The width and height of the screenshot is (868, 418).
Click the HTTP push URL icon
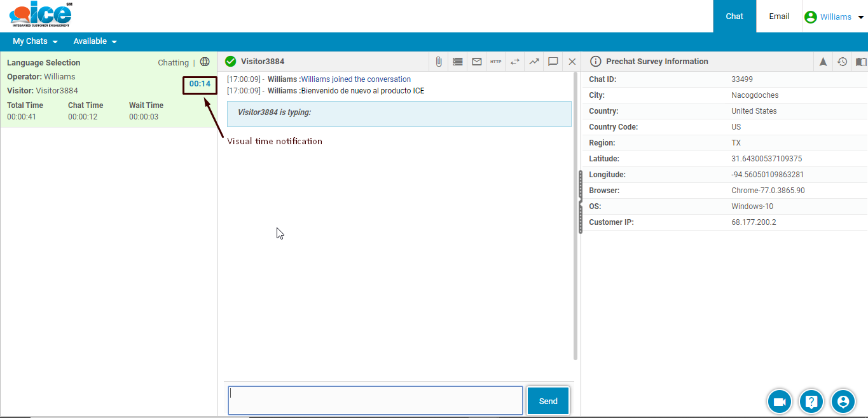point(495,62)
